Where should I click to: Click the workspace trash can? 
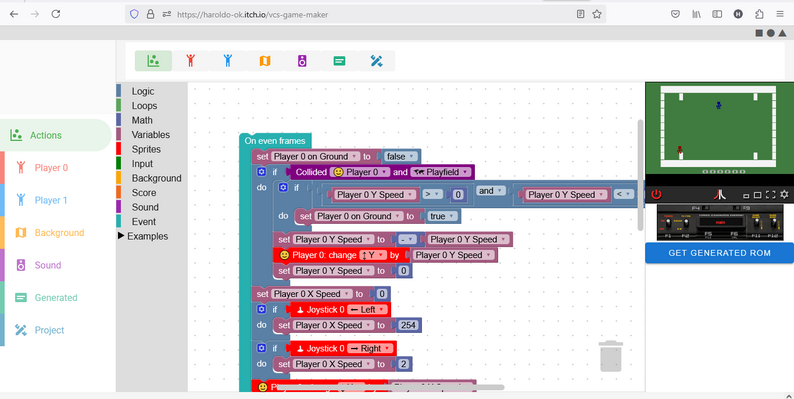tap(611, 356)
